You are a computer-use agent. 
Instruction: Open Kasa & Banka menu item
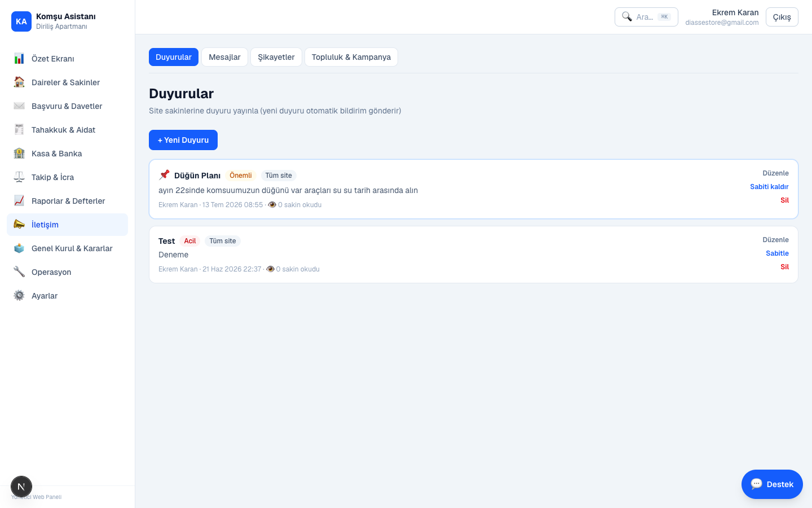67,154
